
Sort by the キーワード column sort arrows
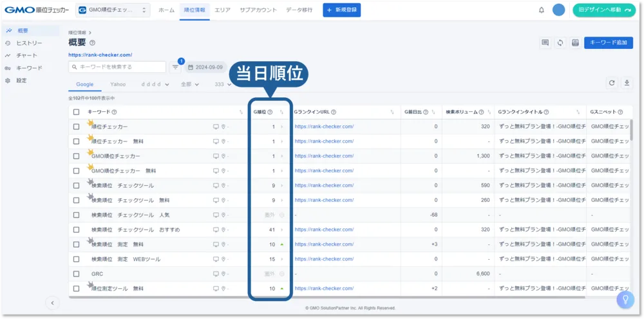pos(241,112)
